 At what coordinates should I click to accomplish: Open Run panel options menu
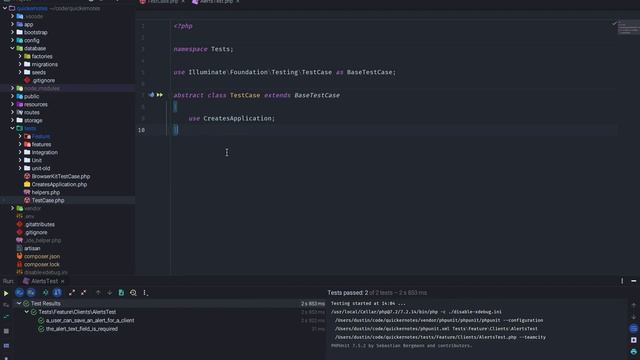[x=622, y=281]
